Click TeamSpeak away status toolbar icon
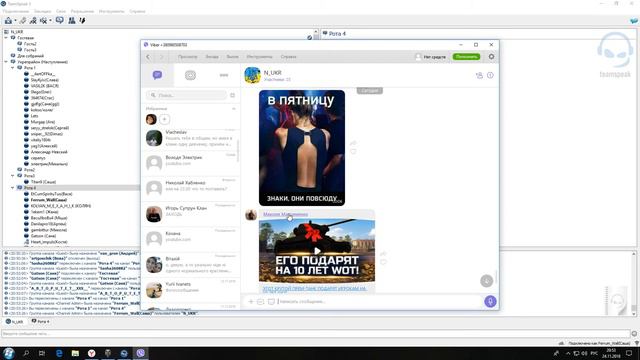Viewport: 640px width, 360px height. coord(43,20)
